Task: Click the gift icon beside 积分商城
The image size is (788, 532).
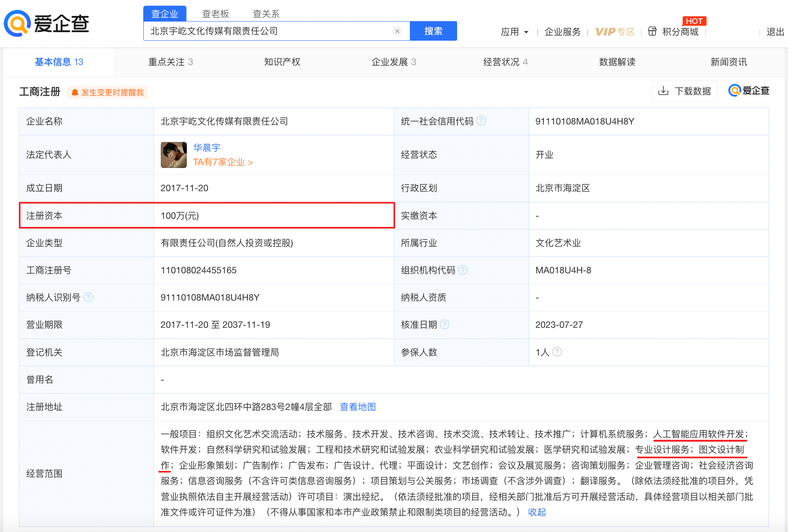Action: click(x=652, y=31)
